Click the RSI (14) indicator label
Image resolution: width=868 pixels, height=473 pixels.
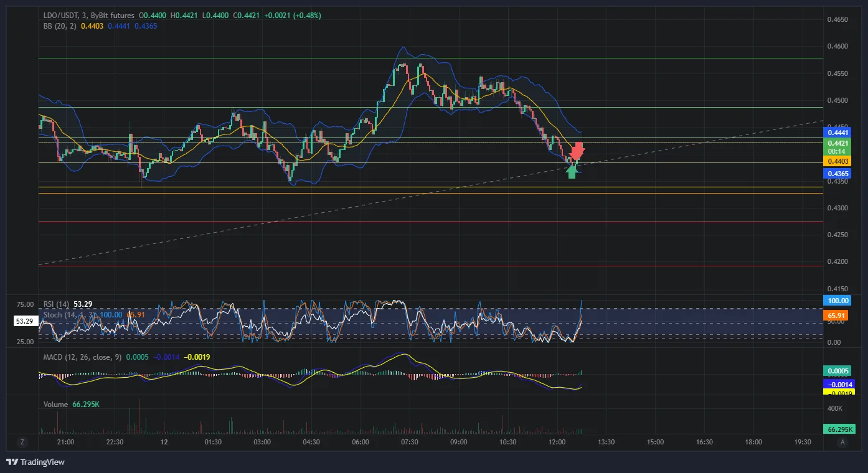point(56,304)
